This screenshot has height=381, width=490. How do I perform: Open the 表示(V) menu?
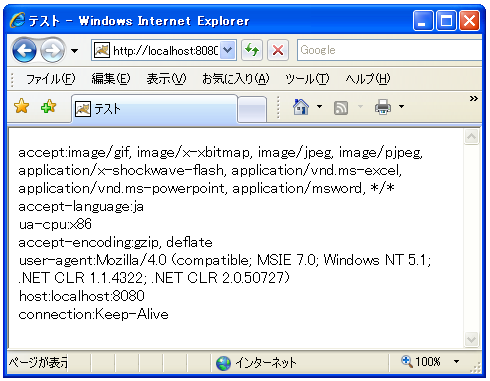(166, 79)
